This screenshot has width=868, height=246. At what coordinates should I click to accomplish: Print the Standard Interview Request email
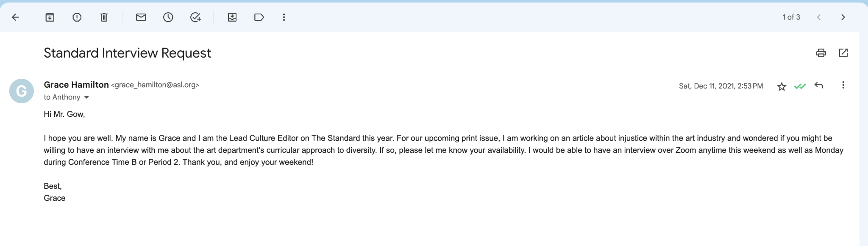(821, 53)
